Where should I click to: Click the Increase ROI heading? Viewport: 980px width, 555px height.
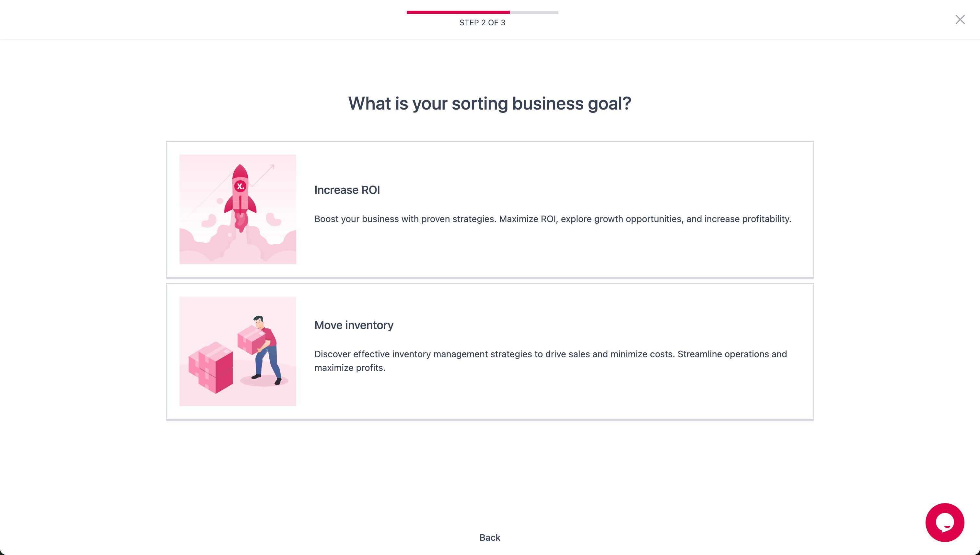[347, 190]
